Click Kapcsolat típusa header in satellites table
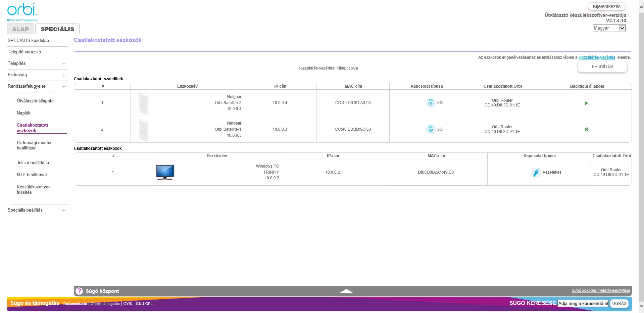Viewport: 644px width, 313px height. point(426,86)
